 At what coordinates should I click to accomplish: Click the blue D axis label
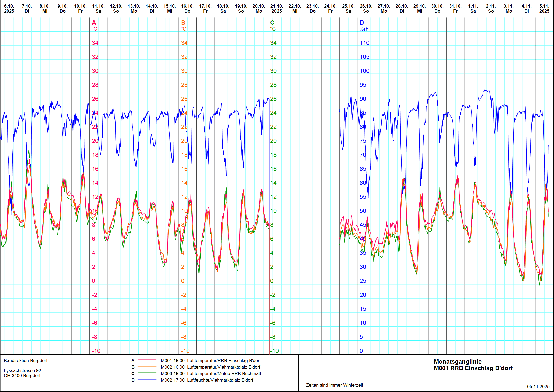pyautogui.click(x=362, y=23)
